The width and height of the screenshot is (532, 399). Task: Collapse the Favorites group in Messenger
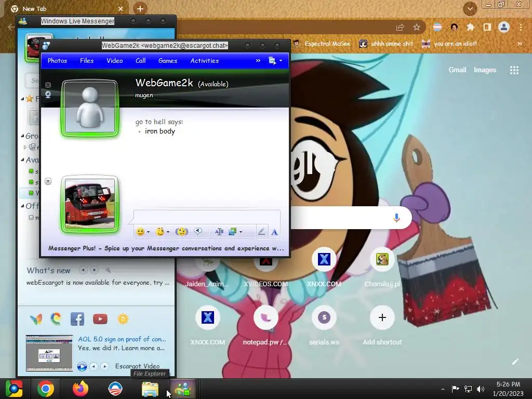click(x=22, y=99)
